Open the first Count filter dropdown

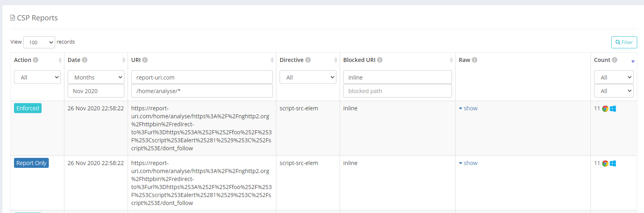tap(614, 78)
